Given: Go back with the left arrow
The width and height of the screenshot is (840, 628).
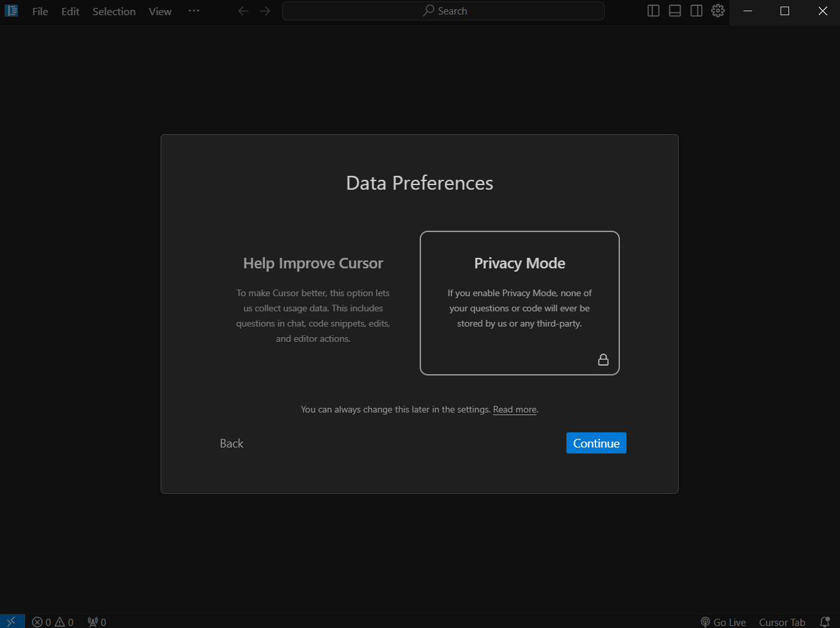Looking at the screenshot, I should click(x=243, y=11).
